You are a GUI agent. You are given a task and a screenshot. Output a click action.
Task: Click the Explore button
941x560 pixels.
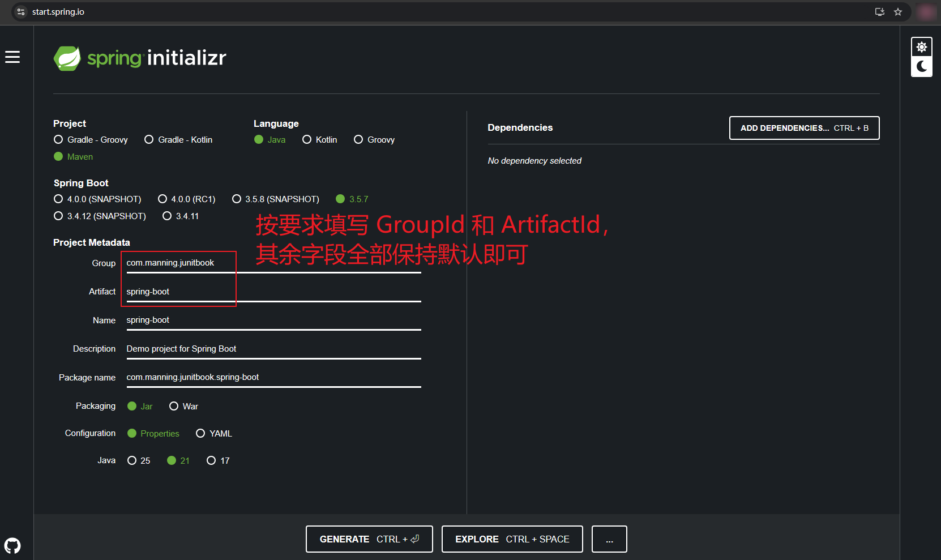pyautogui.click(x=512, y=539)
